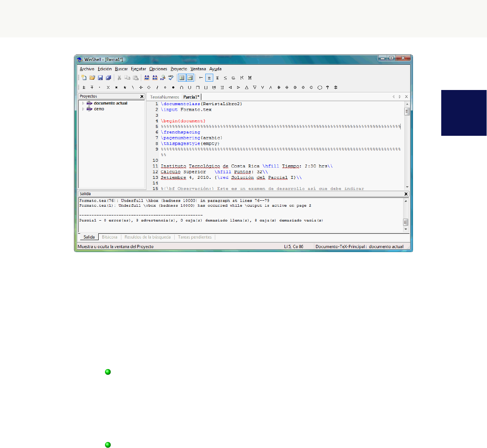This screenshot has width=487, height=448.
Task: Open the Ejecutar menu
Action: (x=138, y=69)
